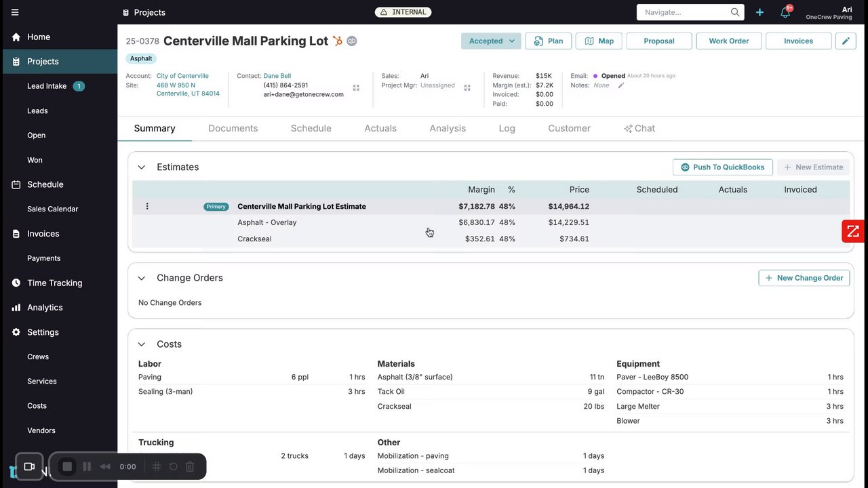
Task: Click the pencil edit project button
Action: (846, 41)
